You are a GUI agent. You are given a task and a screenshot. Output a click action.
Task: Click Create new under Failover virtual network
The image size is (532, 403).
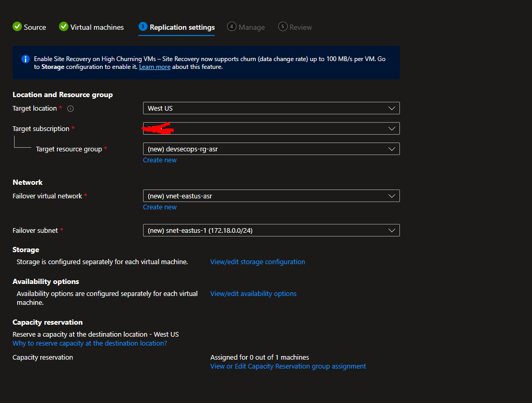(x=160, y=207)
